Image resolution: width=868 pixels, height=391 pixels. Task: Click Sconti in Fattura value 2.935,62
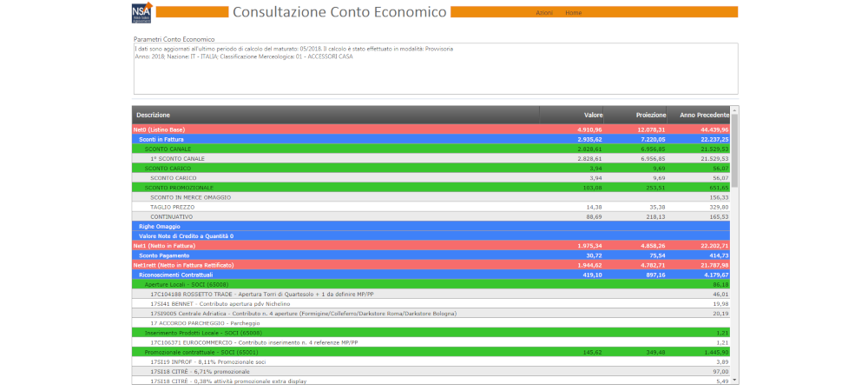click(x=589, y=140)
